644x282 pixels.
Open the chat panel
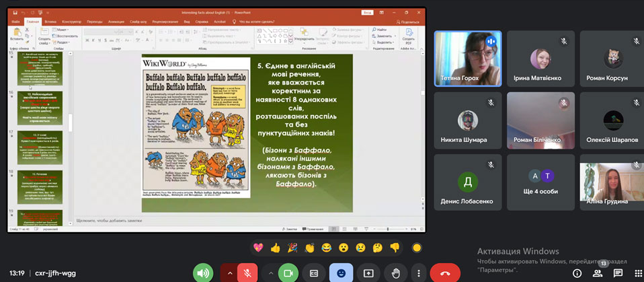click(618, 273)
